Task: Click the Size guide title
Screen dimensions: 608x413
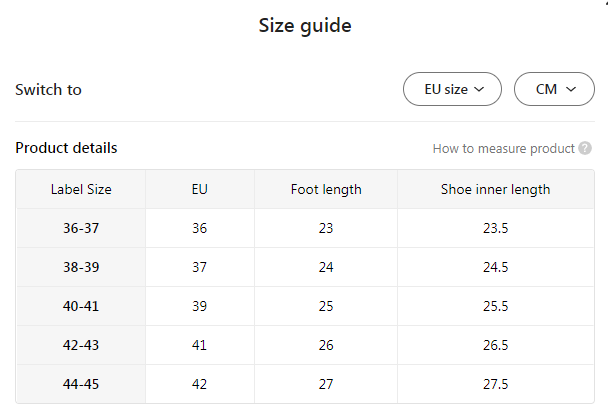Action: [304, 26]
